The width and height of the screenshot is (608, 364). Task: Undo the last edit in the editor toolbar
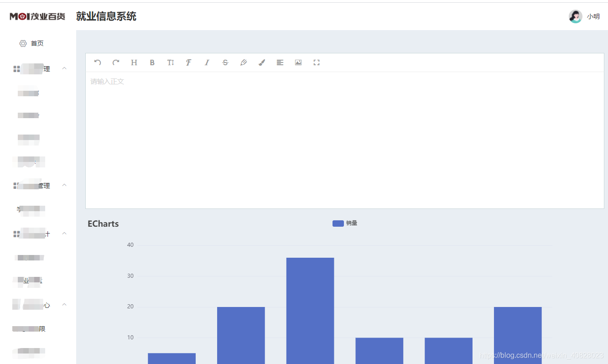click(97, 62)
